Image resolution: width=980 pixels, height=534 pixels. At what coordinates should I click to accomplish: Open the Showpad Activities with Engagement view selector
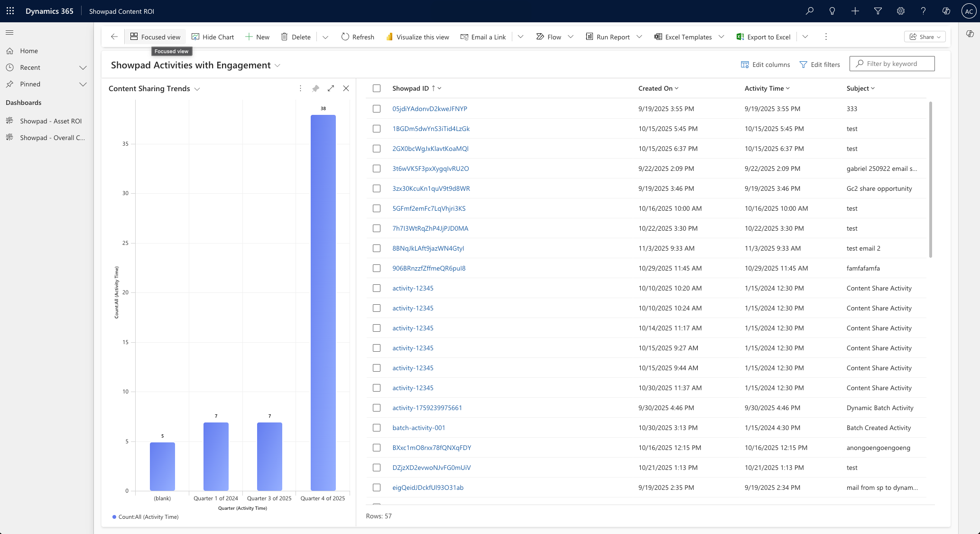pos(277,66)
